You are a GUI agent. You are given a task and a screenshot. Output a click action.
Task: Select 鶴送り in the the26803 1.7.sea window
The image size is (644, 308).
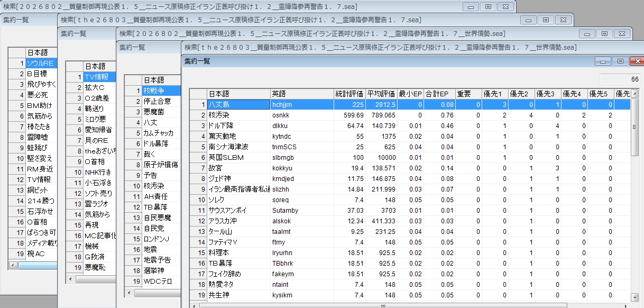[99, 108]
